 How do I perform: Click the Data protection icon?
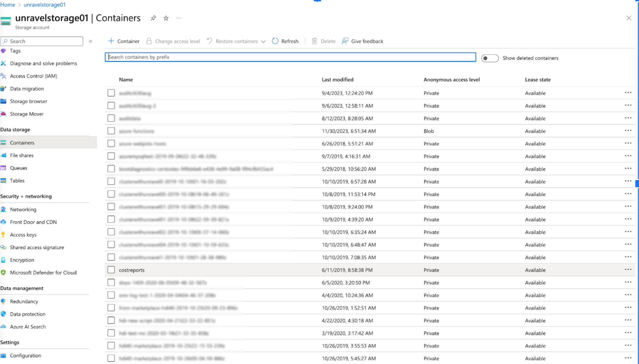(x=3, y=314)
